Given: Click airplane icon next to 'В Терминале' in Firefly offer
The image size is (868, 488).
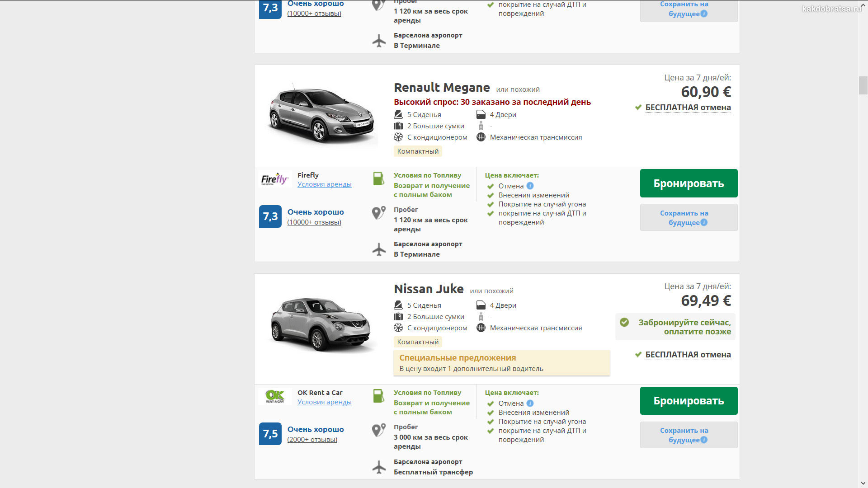Looking at the screenshot, I should click(x=379, y=249).
